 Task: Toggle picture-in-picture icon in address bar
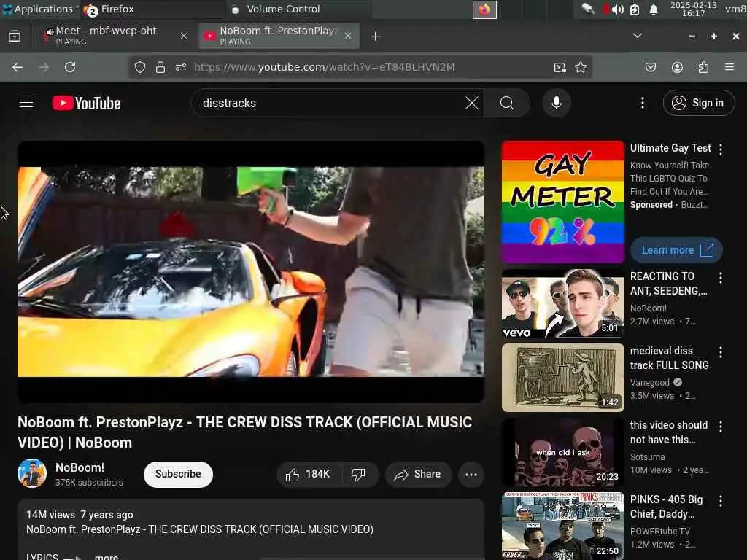(x=560, y=67)
